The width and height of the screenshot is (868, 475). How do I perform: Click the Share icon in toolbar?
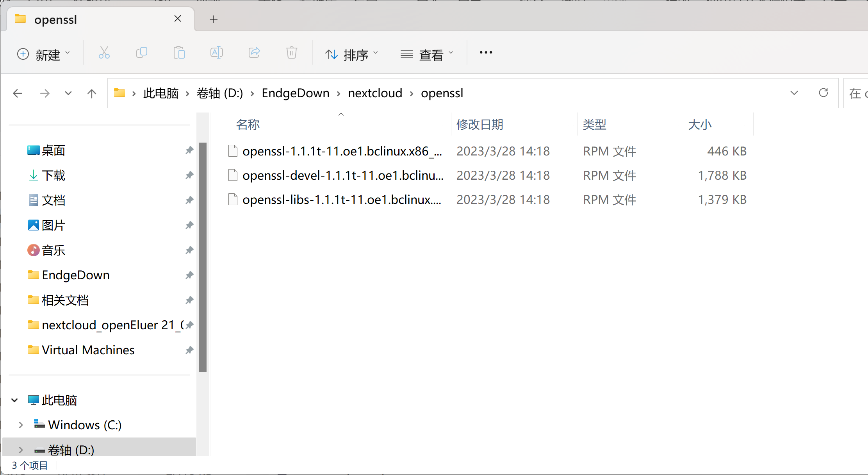tap(254, 53)
